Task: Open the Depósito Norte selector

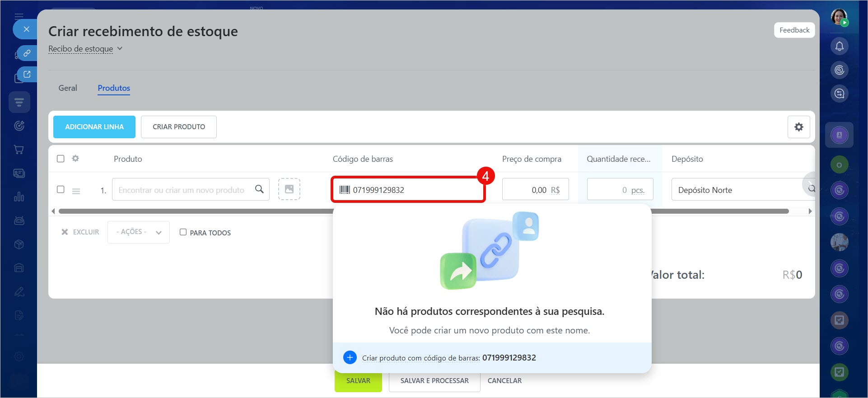Action: pos(736,190)
